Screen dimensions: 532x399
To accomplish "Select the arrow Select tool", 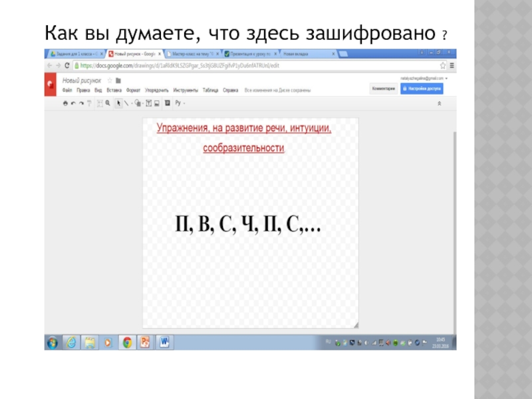I will (118, 104).
